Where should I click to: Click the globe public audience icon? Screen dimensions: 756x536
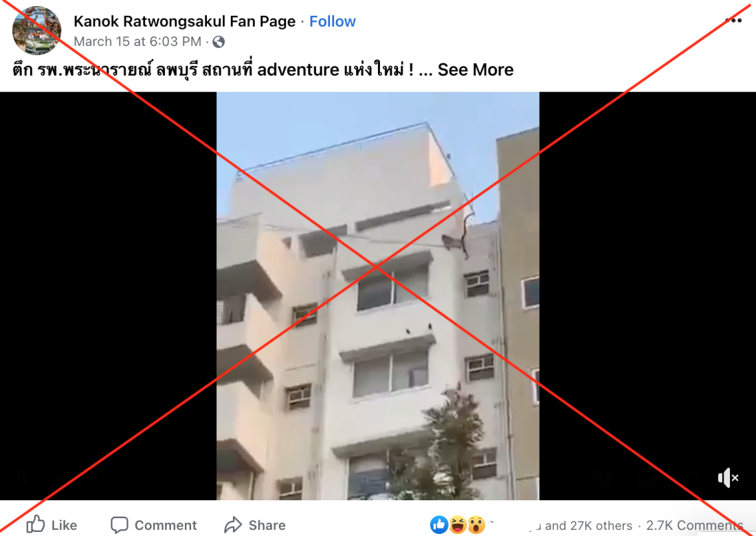coord(219,42)
